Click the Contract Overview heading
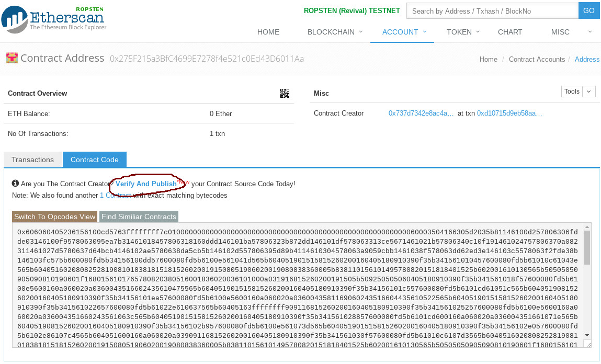 (37, 94)
